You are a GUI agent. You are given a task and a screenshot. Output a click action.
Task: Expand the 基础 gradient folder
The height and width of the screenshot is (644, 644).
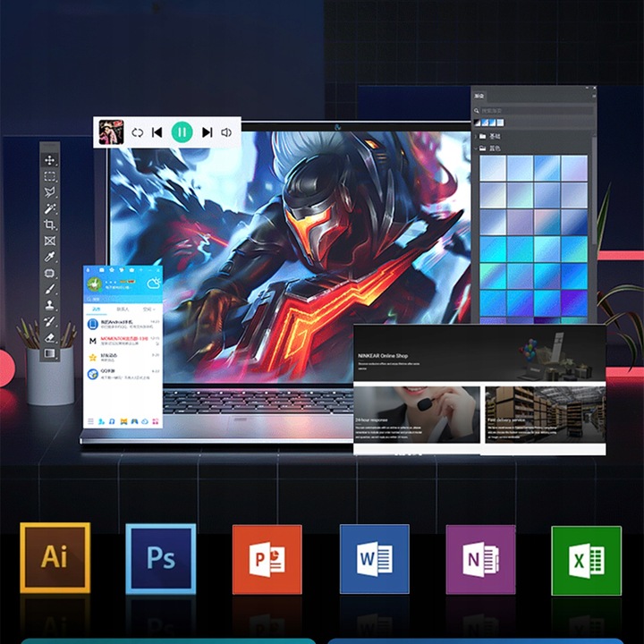[477, 136]
